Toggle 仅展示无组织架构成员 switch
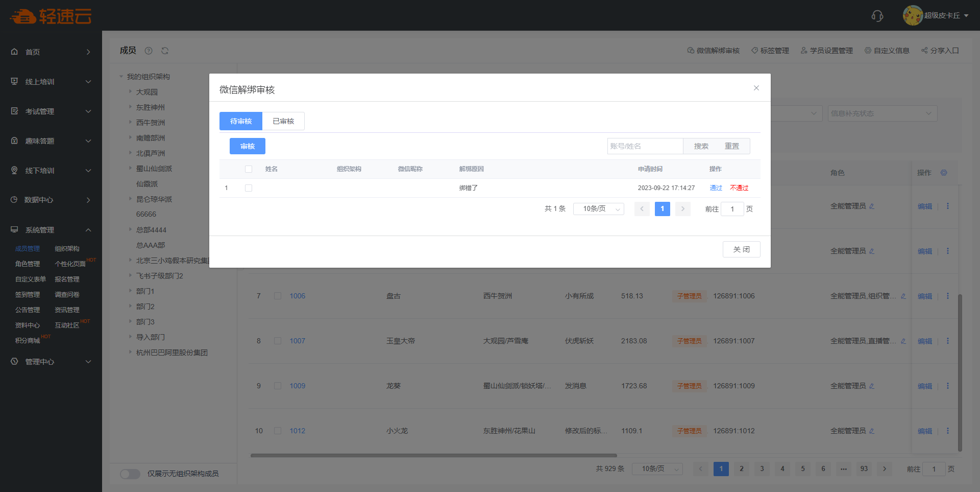This screenshot has height=492, width=980. tap(130, 474)
